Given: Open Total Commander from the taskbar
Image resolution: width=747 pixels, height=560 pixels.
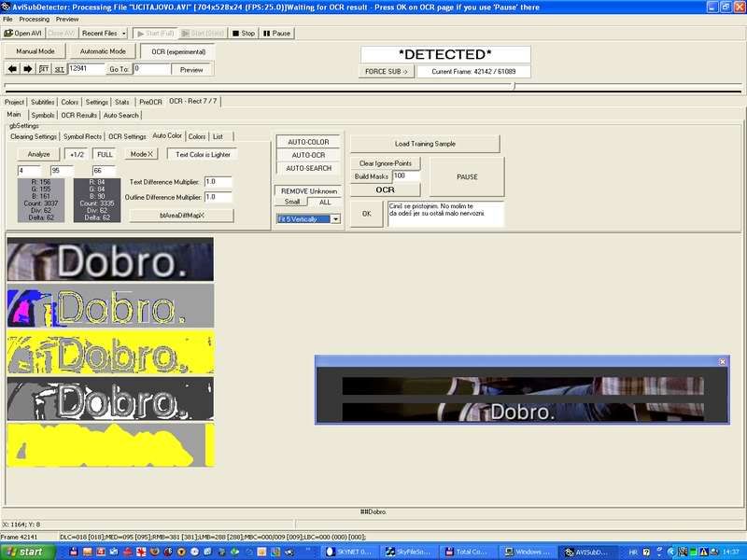Looking at the screenshot, I should click(x=470, y=552).
